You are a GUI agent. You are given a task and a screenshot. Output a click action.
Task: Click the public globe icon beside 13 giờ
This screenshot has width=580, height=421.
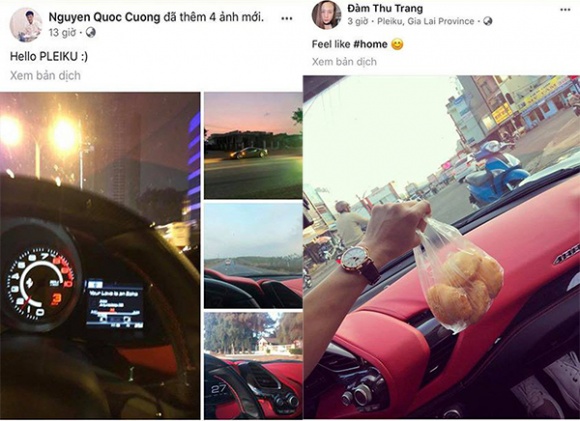(91, 33)
